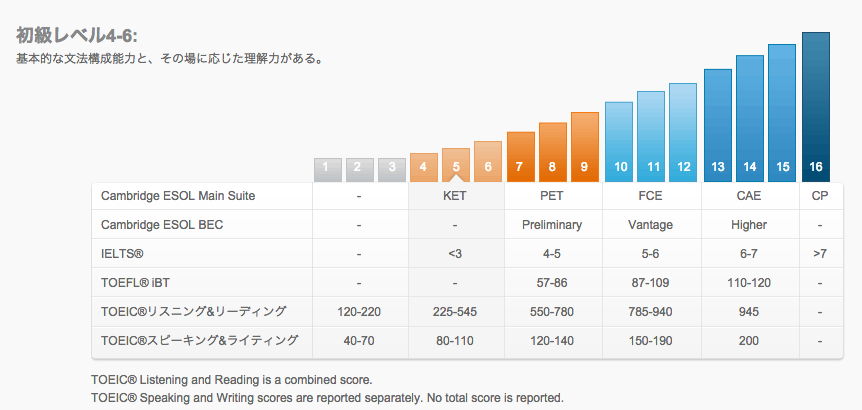This screenshot has width=862, height=410.
Task: Select the PET table cell
Action: [553, 196]
